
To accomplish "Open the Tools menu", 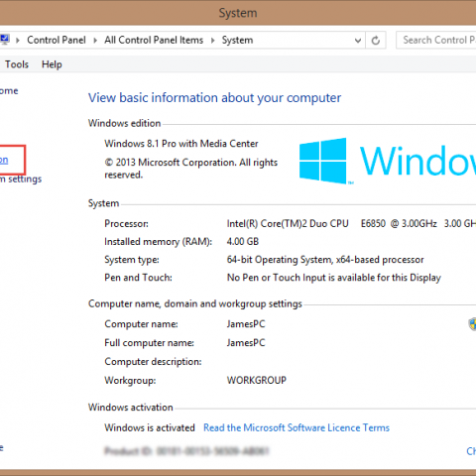I will point(17,64).
